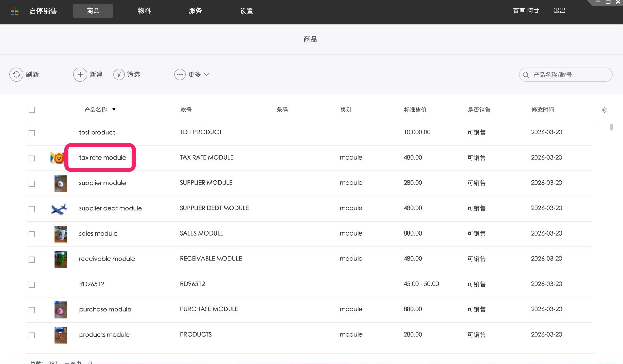Open the 设置 tab
The image size is (623, 364).
tap(246, 11)
